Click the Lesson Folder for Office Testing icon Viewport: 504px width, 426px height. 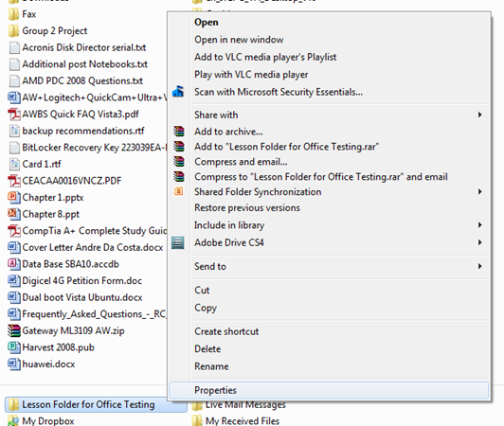14,405
